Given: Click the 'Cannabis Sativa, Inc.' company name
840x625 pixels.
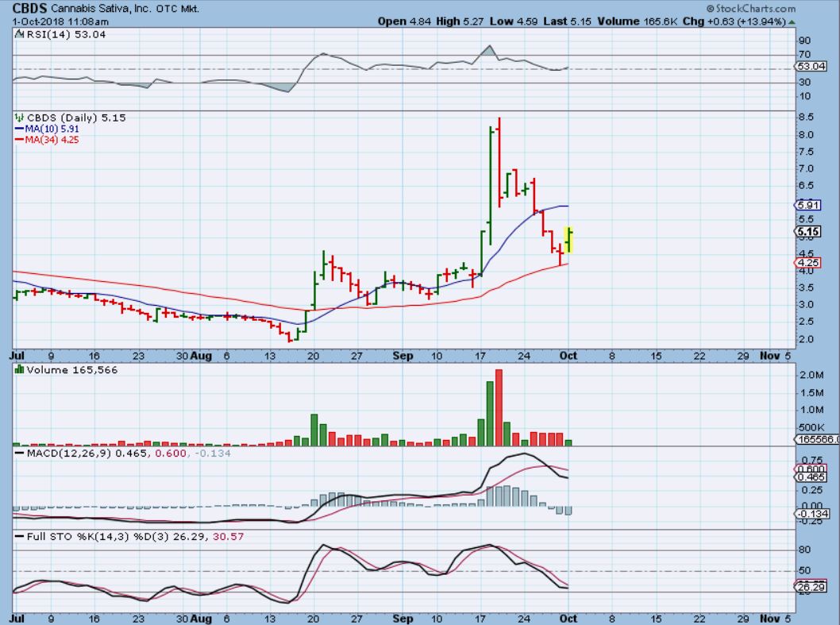Looking at the screenshot, I should [102, 9].
